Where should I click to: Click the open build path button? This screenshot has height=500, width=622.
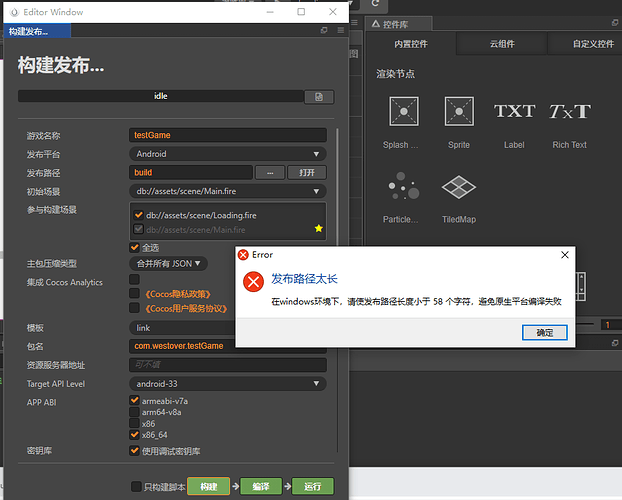307,173
